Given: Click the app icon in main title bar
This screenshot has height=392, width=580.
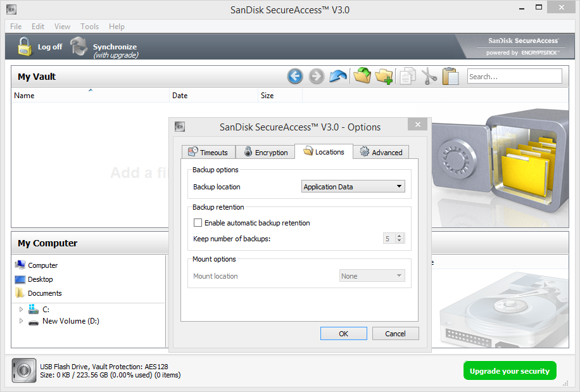Looking at the screenshot, I should tap(11, 9).
